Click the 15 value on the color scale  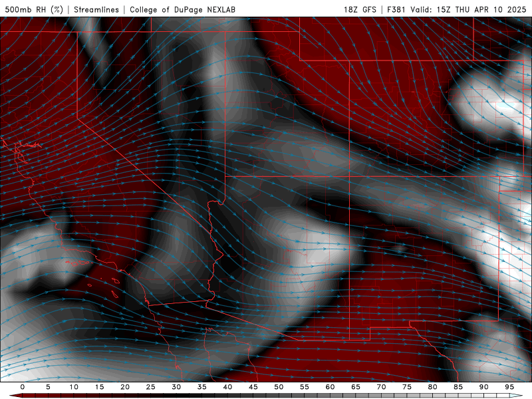point(99,387)
